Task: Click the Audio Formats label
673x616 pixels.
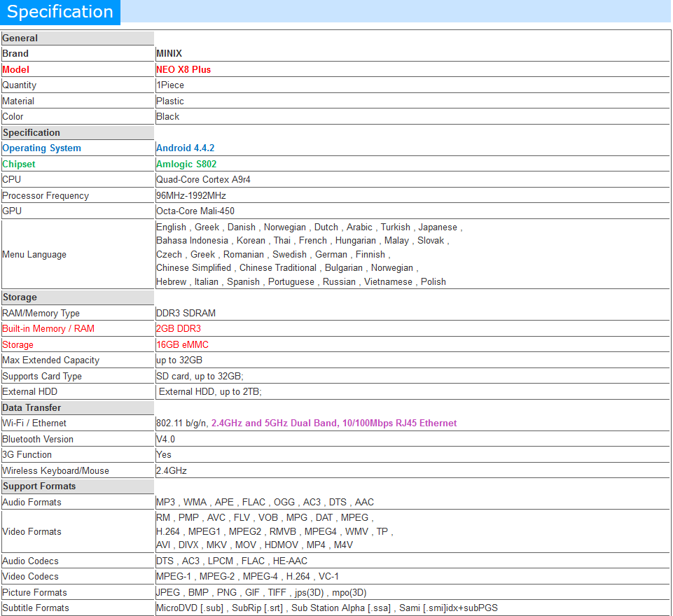Action: 32,503
